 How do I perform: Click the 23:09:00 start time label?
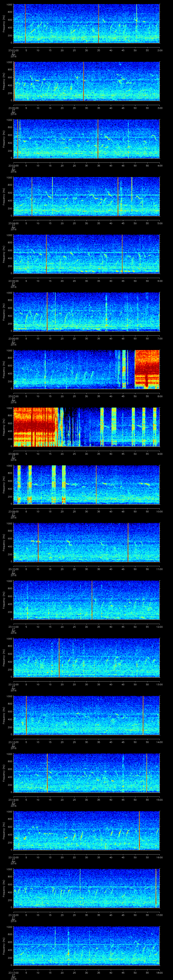coord(13,511)
